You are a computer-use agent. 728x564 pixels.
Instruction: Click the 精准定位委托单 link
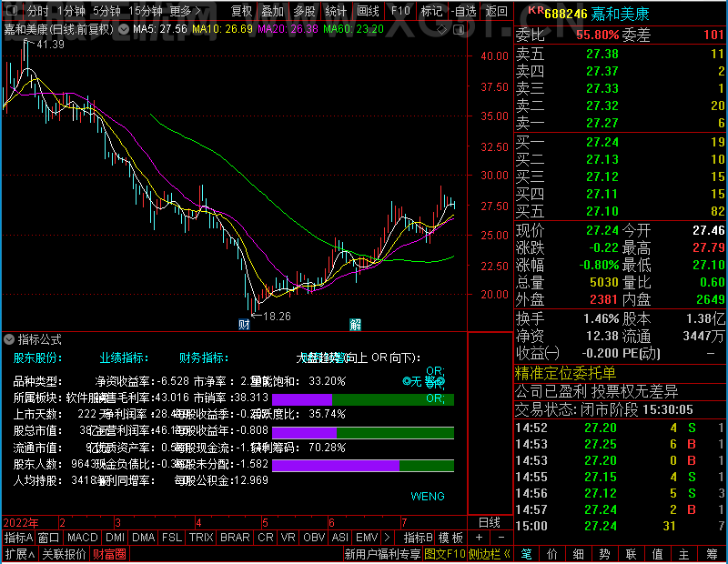coord(565,373)
